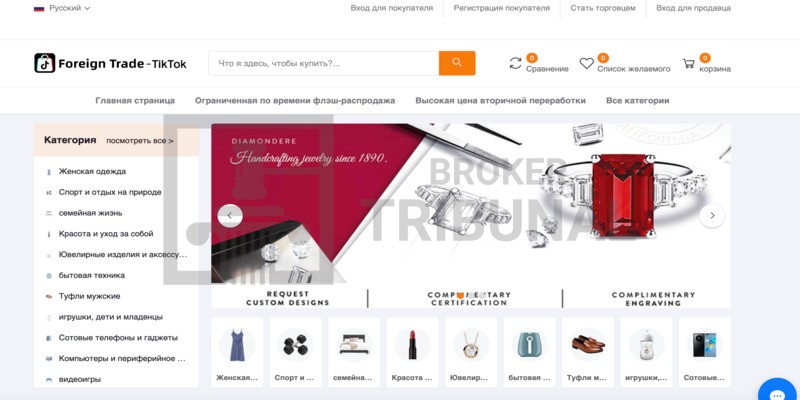Expand category list via посмотреть все
The height and width of the screenshot is (400, 800).
[x=139, y=140]
